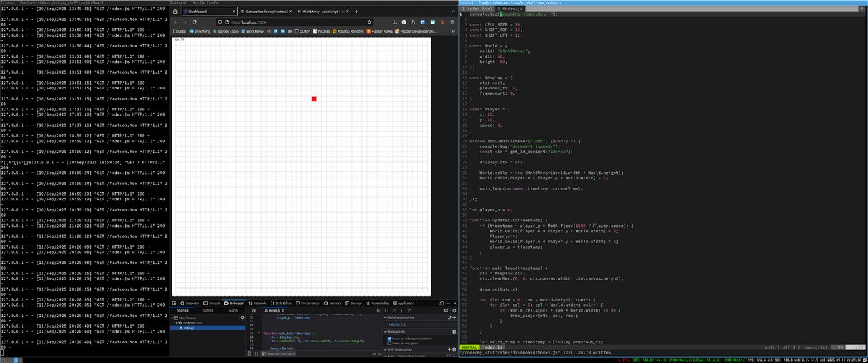Refresh watch expressions icon
This screenshot has height=363, width=868.
click(x=450, y=318)
